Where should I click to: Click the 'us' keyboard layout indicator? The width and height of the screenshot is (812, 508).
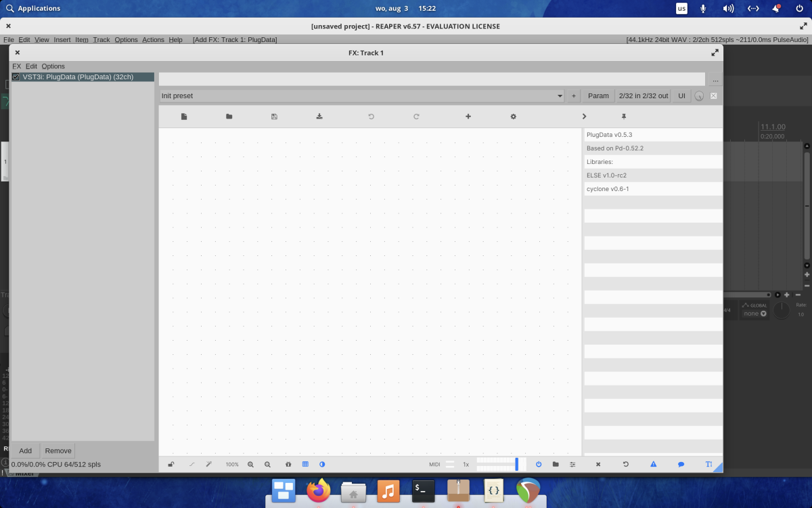pyautogui.click(x=681, y=8)
